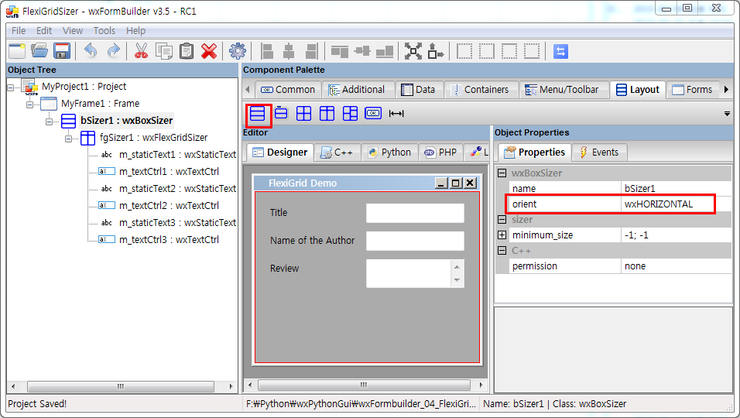Click the Generate Code gear icon
The image size is (740, 418).
coord(237,51)
